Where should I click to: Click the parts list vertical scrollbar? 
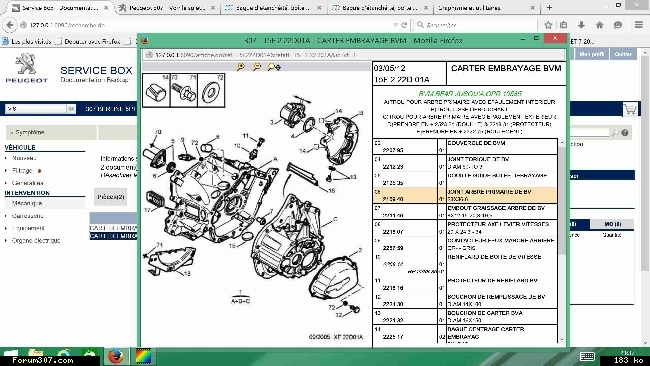point(562,240)
